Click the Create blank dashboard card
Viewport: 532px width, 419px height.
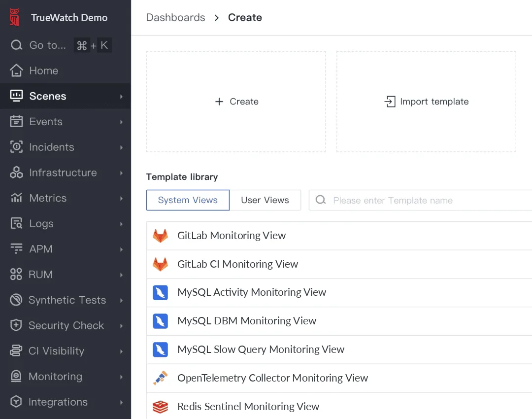pyautogui.click(x=236, y=102)
